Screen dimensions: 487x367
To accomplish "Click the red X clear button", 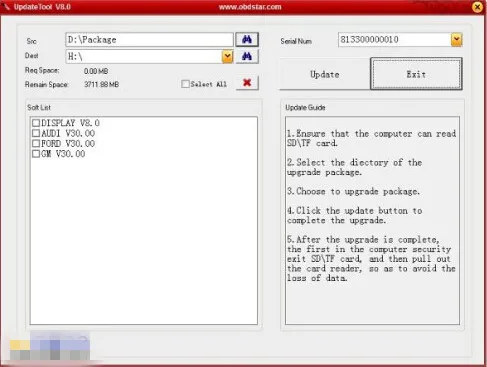I will click(247, 83).
